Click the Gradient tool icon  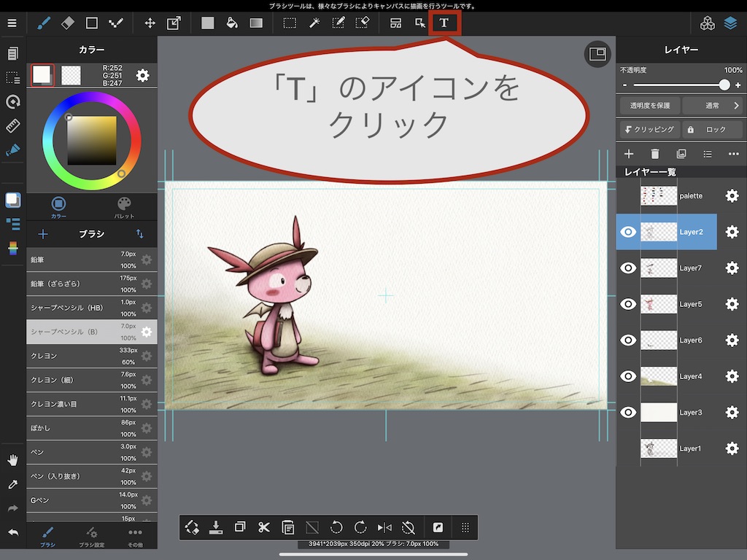click(256, 23)
